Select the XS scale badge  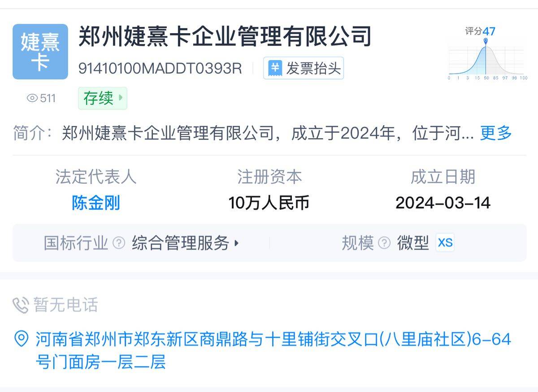pos(445,243)
